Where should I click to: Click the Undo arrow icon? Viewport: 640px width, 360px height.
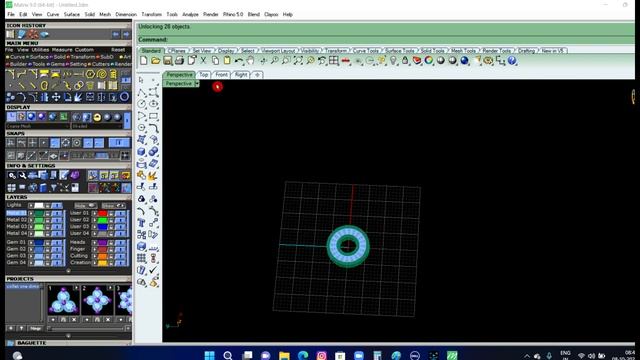[x=239, y=61]
